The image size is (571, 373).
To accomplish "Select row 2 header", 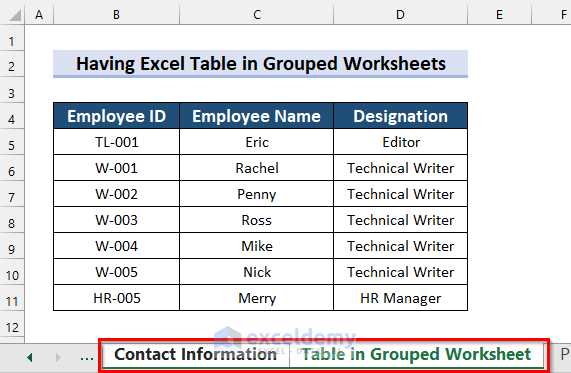I will pyautogui.click(x=12, y=64).
